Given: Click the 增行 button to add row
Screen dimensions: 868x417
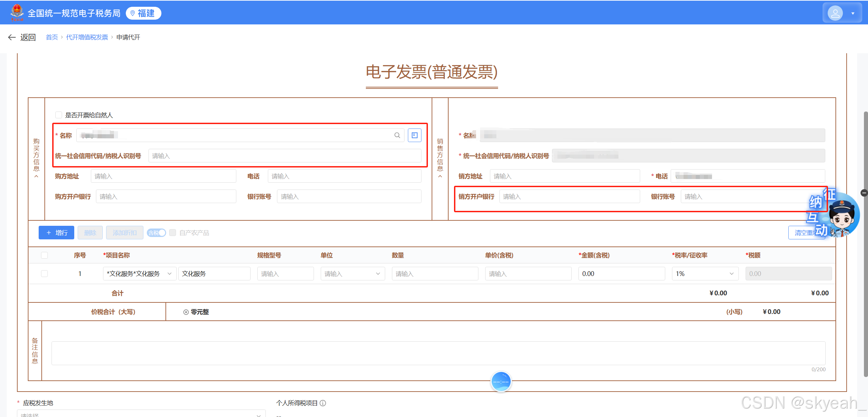Looking at the screenshot, I should (56, 233).
